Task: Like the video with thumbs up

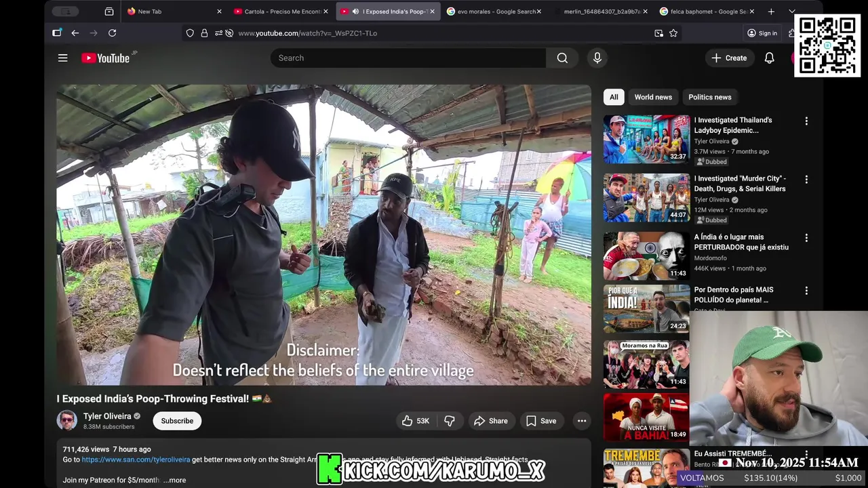Action: [416, 421]
